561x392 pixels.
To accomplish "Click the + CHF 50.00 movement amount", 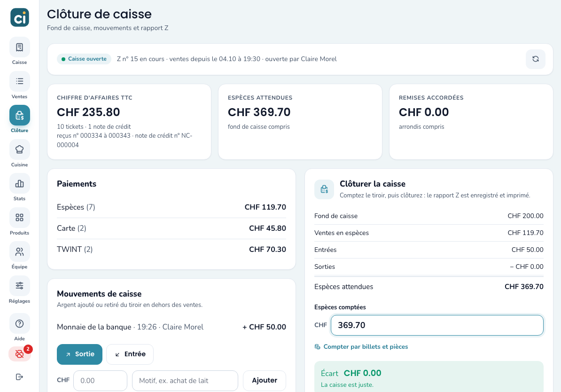I will coord(264,327).
